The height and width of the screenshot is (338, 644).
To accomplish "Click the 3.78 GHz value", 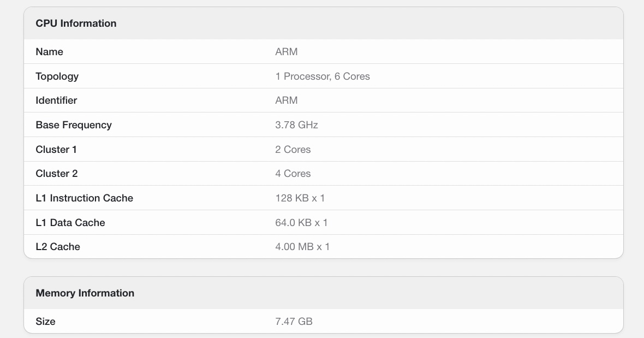I will coord(296,125).
